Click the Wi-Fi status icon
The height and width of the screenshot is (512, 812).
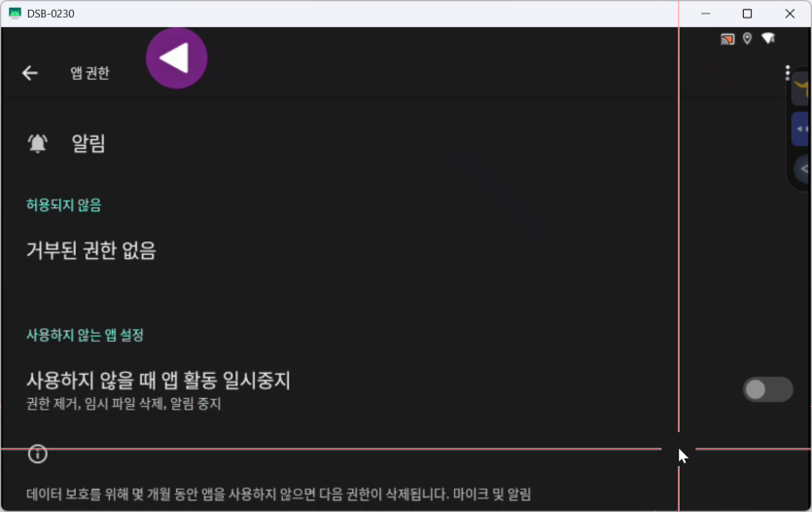point(768,38)
